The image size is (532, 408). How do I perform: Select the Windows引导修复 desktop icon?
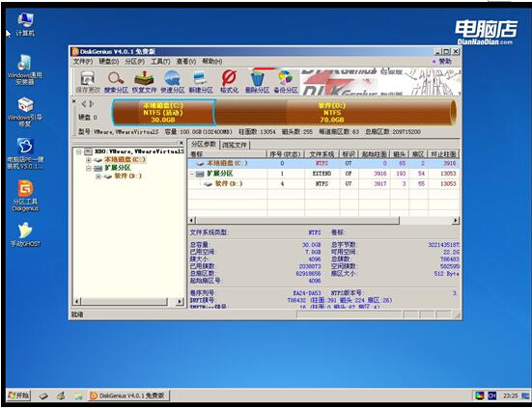point(25,112)
